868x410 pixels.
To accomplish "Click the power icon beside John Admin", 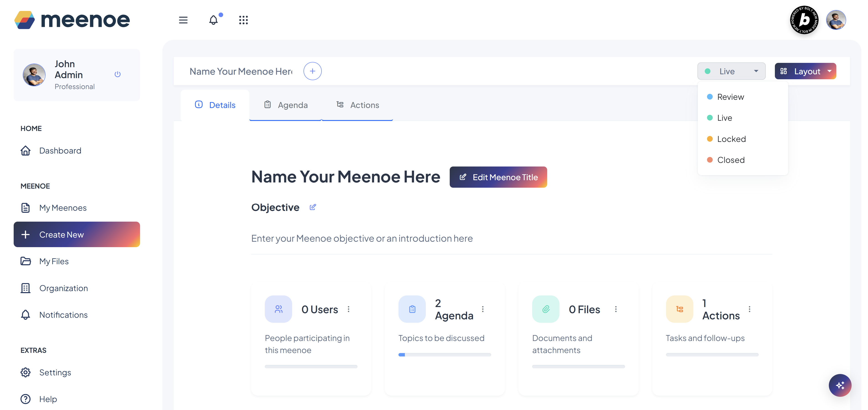I will pyautogui.click(x=117, y=74).
